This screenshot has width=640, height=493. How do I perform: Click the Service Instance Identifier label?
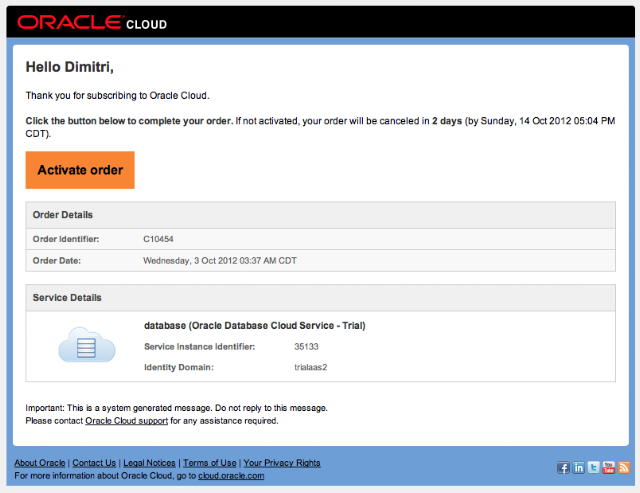(200, 347)
